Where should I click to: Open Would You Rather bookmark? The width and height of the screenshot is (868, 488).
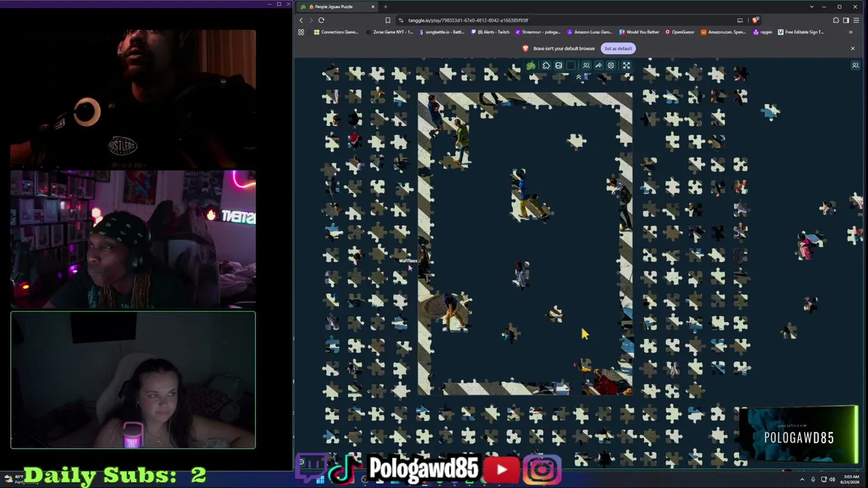pos(638,32)
